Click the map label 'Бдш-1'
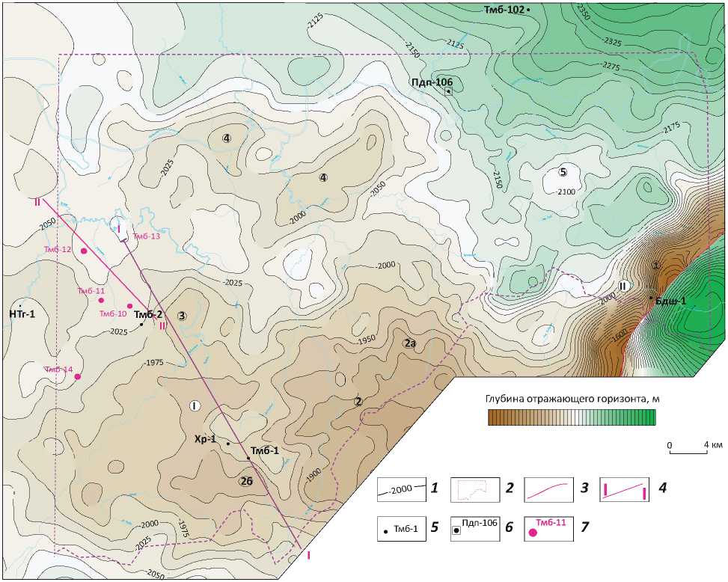The image size is (728, 582). (670, 301)
